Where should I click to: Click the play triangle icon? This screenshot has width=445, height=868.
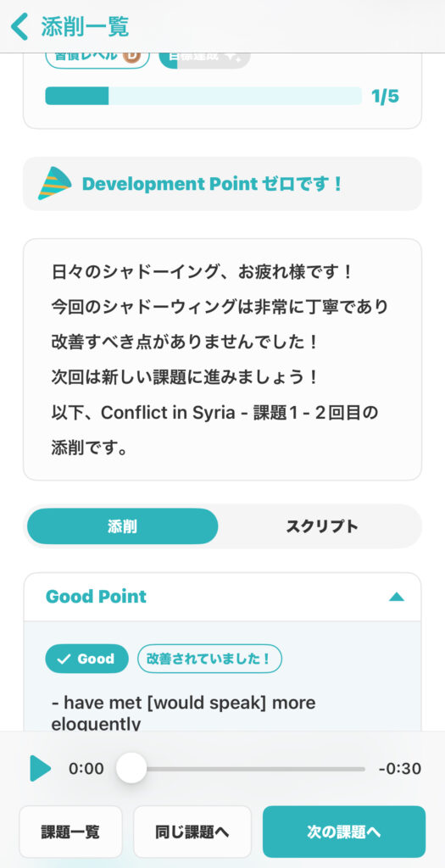click(x=41, y=768)
